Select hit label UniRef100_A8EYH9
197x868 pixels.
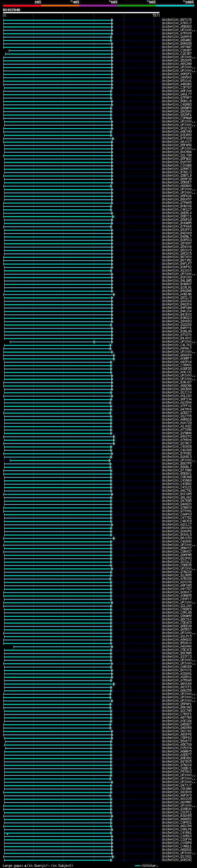point(177,131)
